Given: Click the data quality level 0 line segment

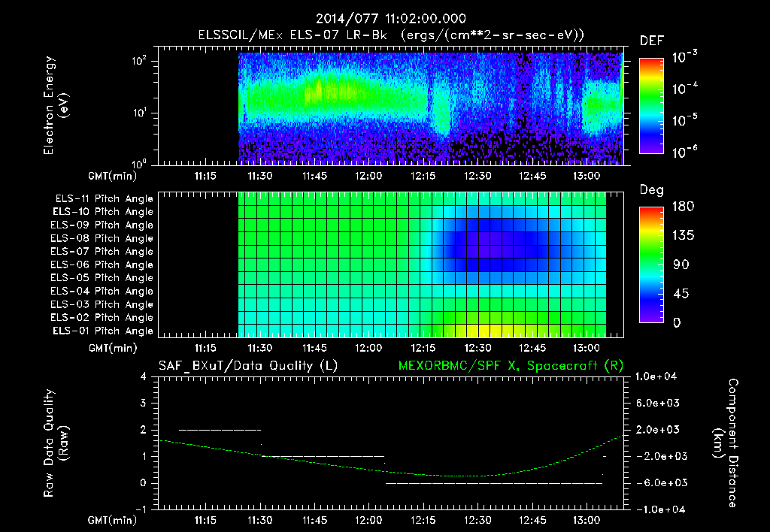Looking at the screenshot, I should [x=494, y=483].
